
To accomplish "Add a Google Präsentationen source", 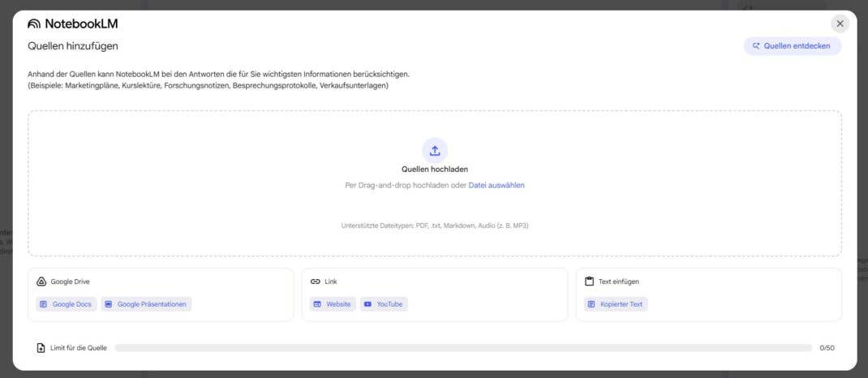I will pyautogui.click(x=146, y=304).
